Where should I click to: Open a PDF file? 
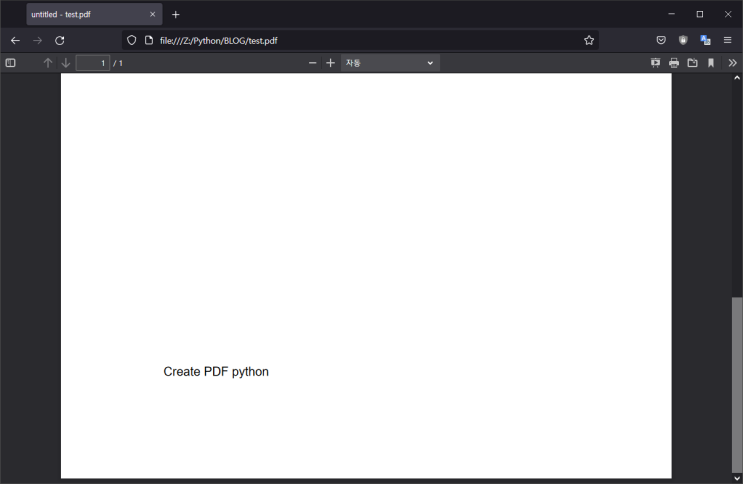click(692, 63)
